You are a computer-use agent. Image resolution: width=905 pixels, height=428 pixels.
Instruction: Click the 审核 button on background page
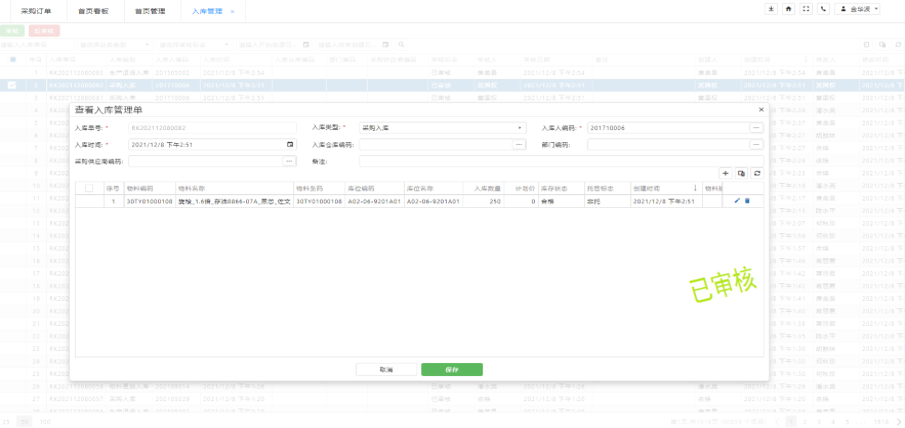click(x=13, y=31)
